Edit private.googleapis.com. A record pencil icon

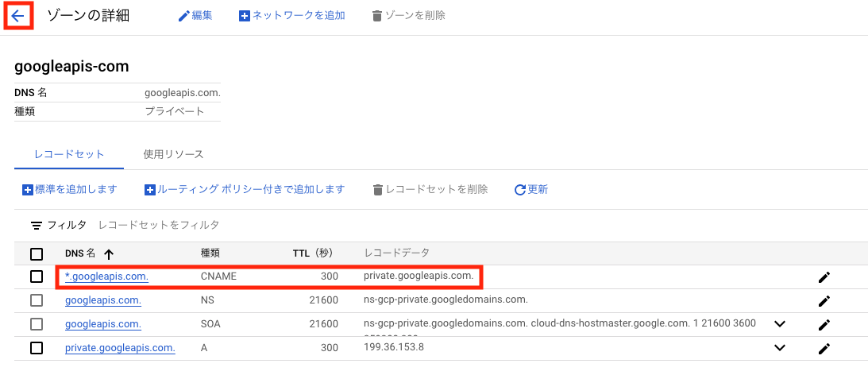coord(824,349)
